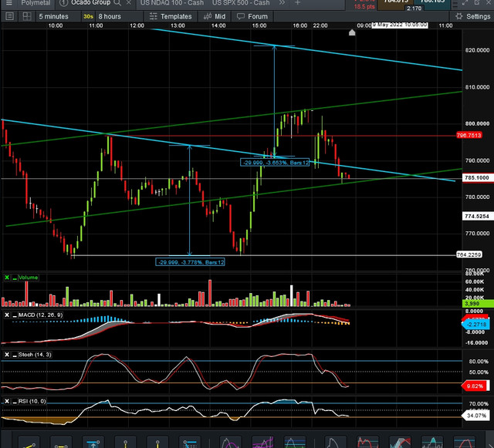The height and width of the screenshot is (448, 494).
Task: Minimize the Volume panel
Action: 15,278
